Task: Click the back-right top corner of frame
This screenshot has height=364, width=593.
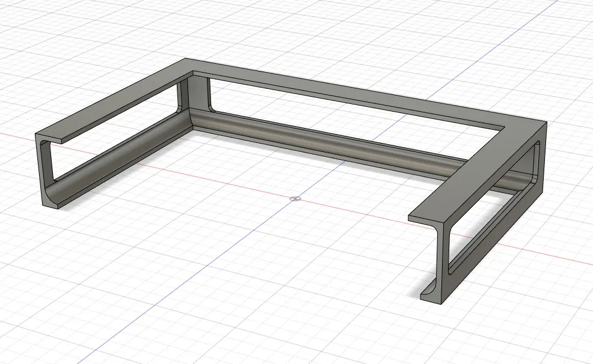Action: point(545,122)
